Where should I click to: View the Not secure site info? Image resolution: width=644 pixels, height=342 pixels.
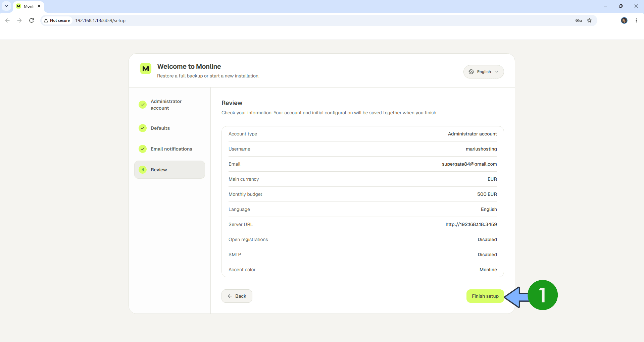tap(57, 20)
